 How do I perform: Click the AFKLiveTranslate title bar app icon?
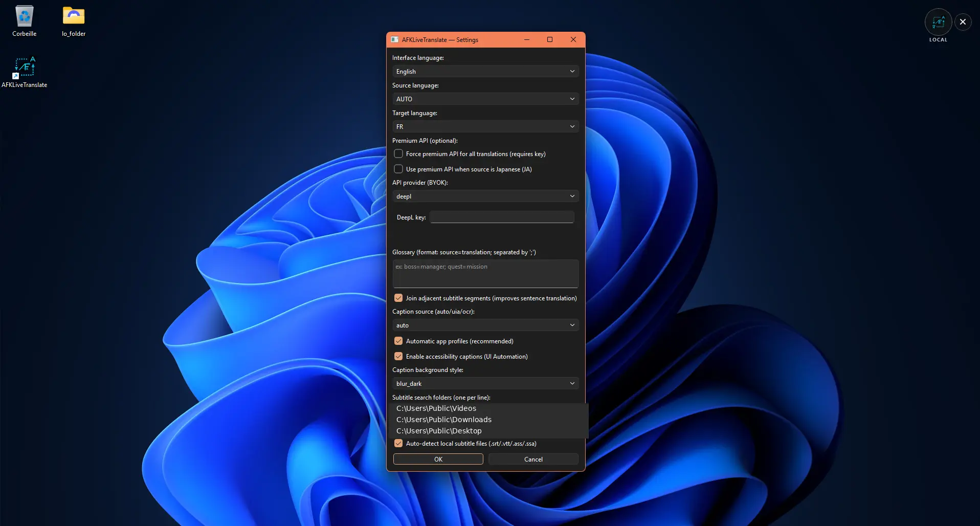tap(394, 39)
